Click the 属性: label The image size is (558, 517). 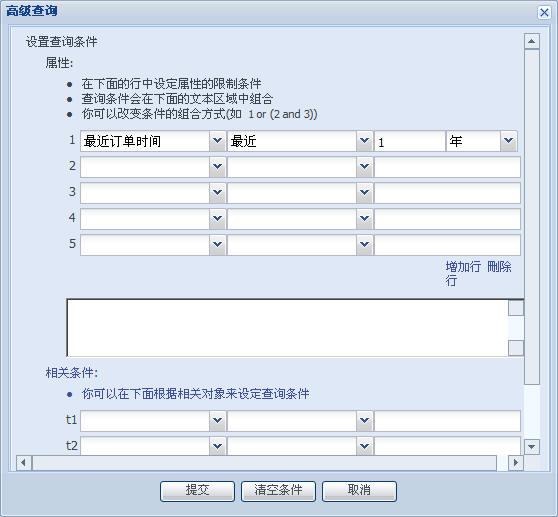click(x=59, y=63)
